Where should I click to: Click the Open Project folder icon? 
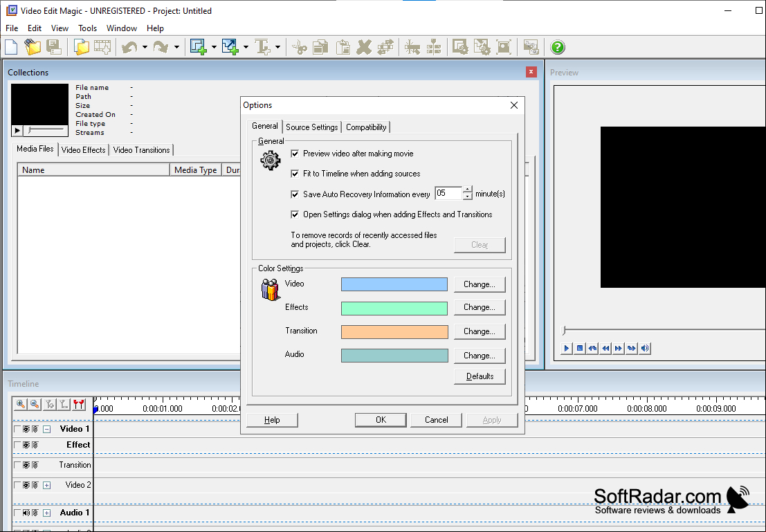point(33,47)
